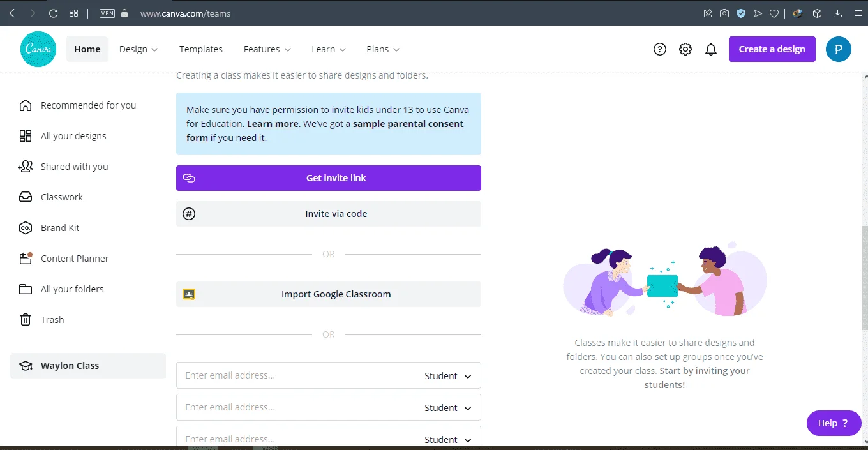The height and width of the screenshot is (450, 868).
Task: Open the Settings gear icon
Action: point(685,49)
